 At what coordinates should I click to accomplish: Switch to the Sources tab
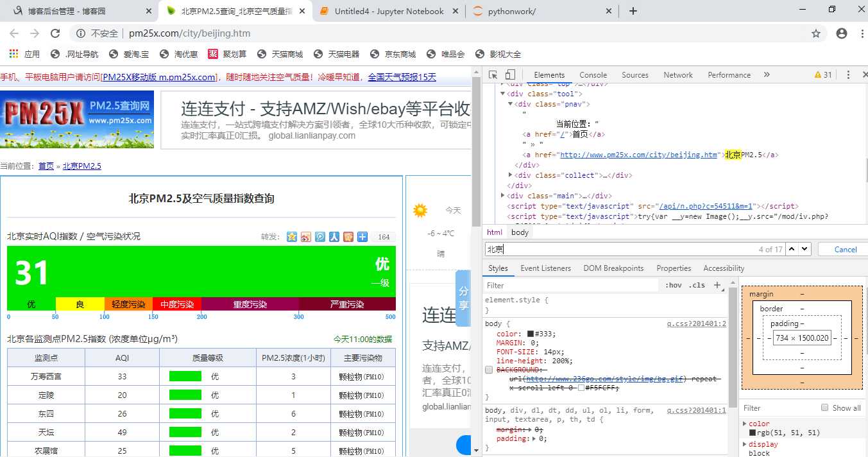click(635, 74)
